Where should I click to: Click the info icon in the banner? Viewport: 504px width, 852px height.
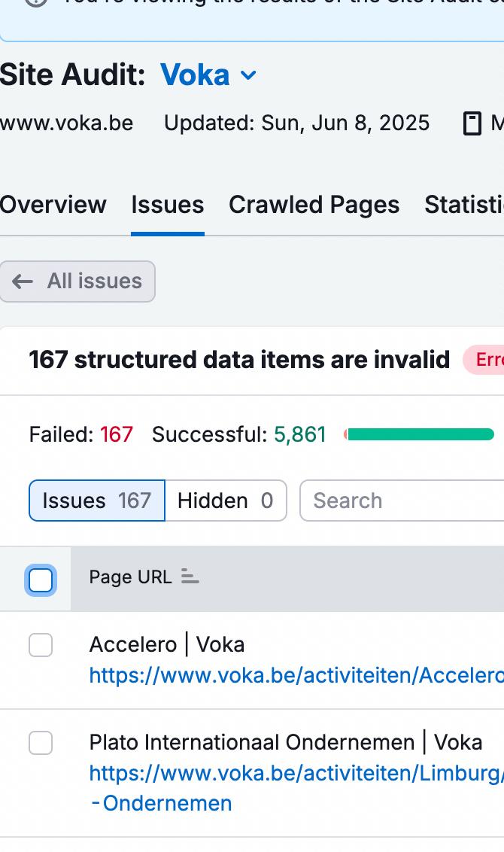click(x=36, y=2)
